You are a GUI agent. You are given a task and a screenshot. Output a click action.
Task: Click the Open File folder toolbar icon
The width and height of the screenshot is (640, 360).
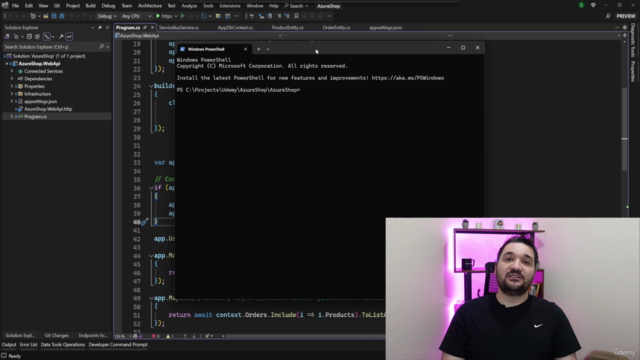coord(46,16)
